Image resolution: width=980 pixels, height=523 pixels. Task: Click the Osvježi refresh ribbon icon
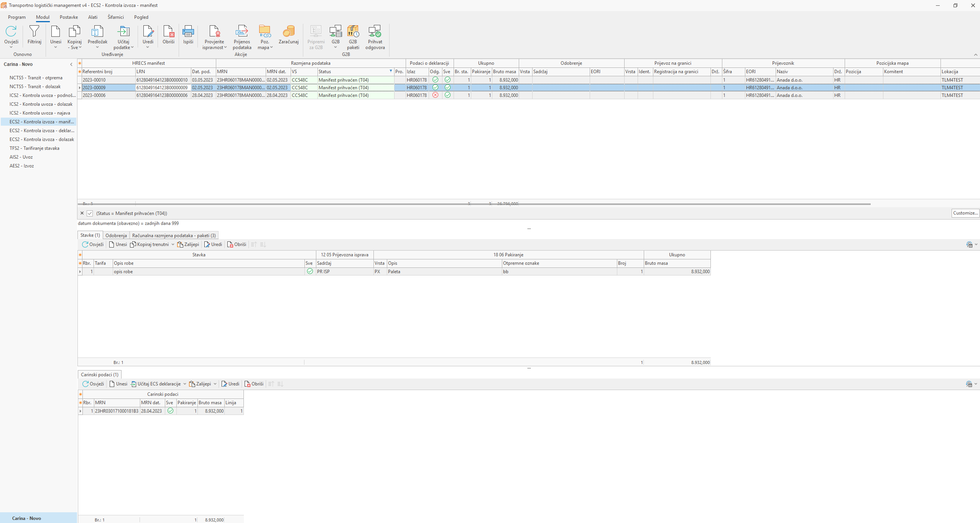click(x=11, y=31)
